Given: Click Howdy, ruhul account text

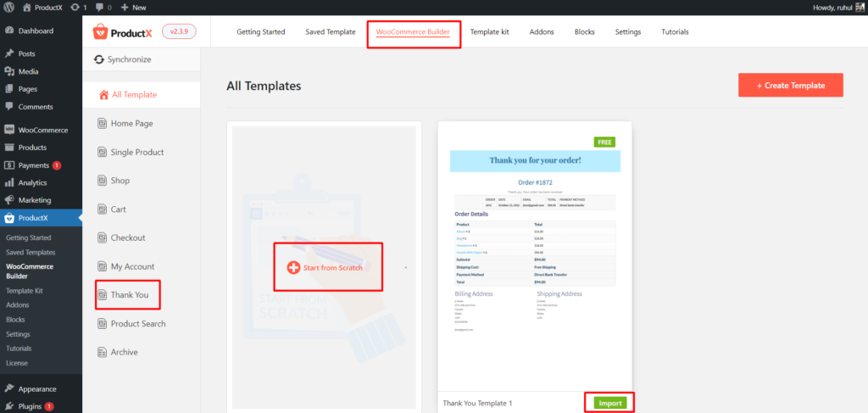Looking at the screenshot, I should [x=832, y=8].
